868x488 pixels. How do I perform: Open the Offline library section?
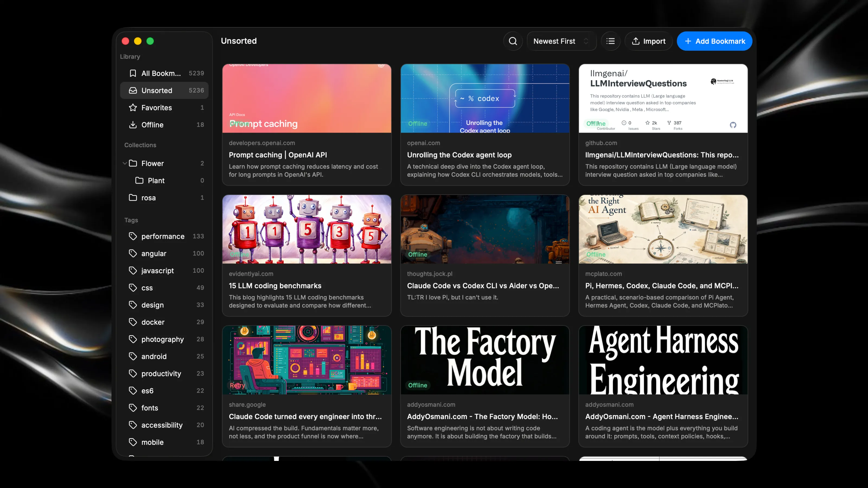164,125
